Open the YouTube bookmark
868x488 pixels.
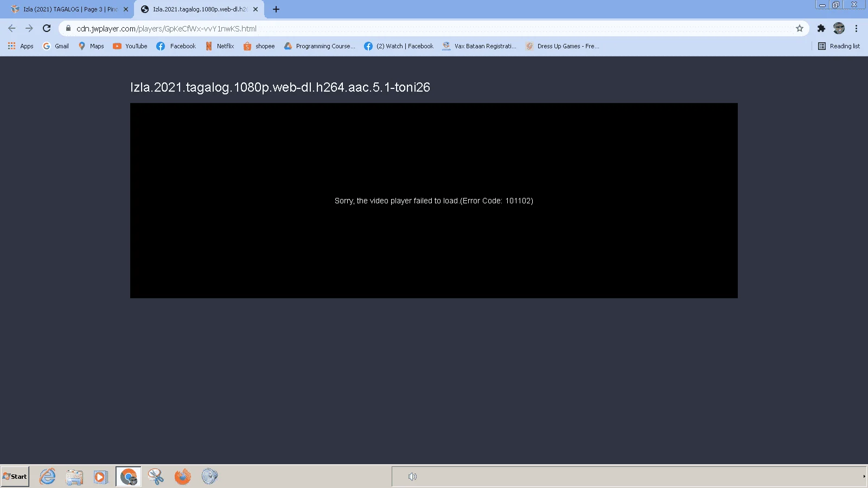[x=130, y=46]
